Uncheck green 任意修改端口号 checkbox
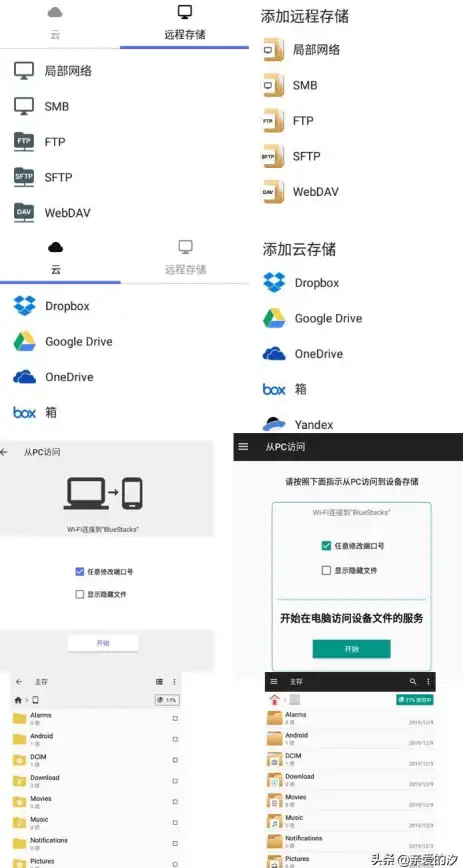This screenshot has width=463, height=868. [326, 545]
